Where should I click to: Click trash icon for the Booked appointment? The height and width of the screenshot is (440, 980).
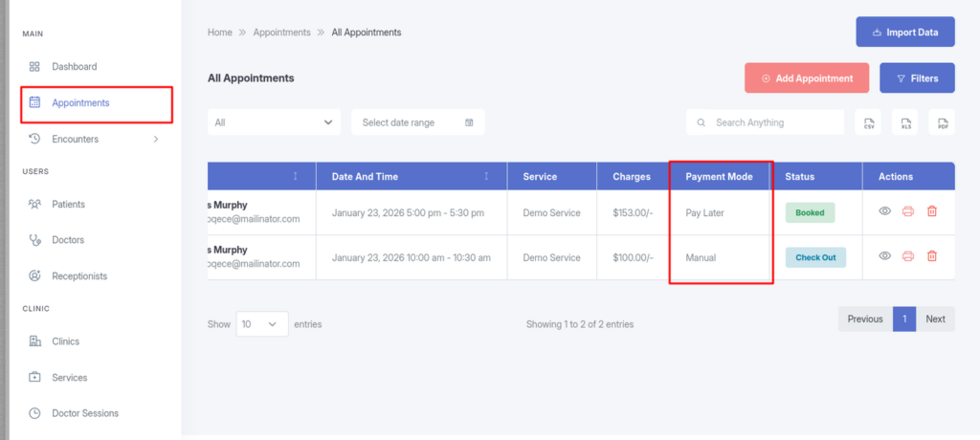point(931,212)
